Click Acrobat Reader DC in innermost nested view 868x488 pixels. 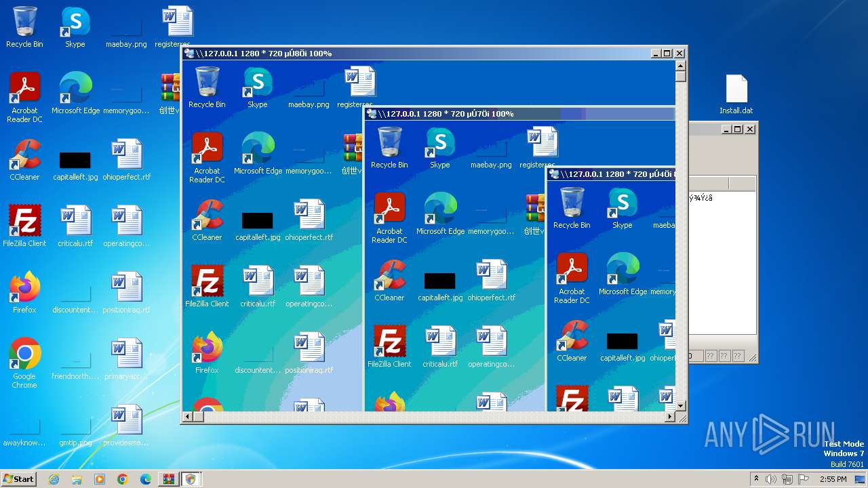(572, 279)
